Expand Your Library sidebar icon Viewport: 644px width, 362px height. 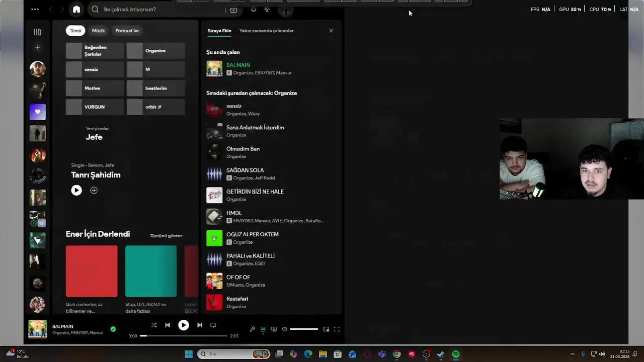38,32
